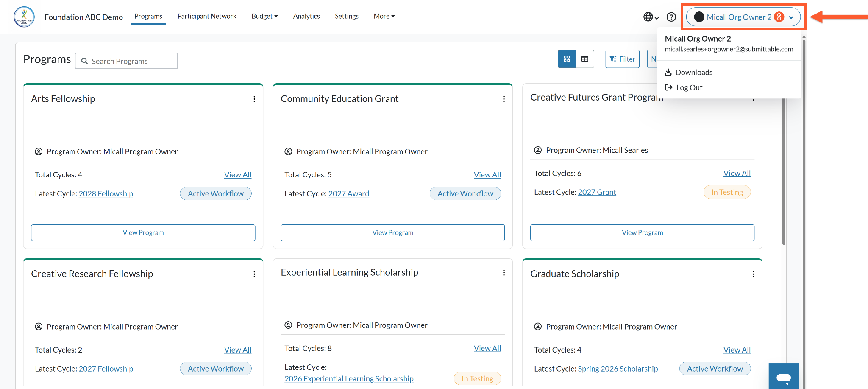This screenshot has width=868, height=389.
Task: Click Community Education Grant Active Workflow badge
Action: tap(465, 193)
